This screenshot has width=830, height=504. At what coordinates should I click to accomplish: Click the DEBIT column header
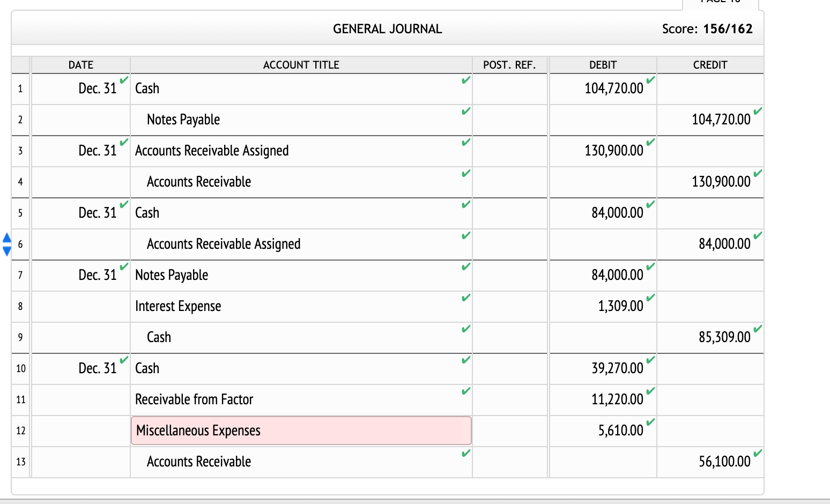pos(603,65)
